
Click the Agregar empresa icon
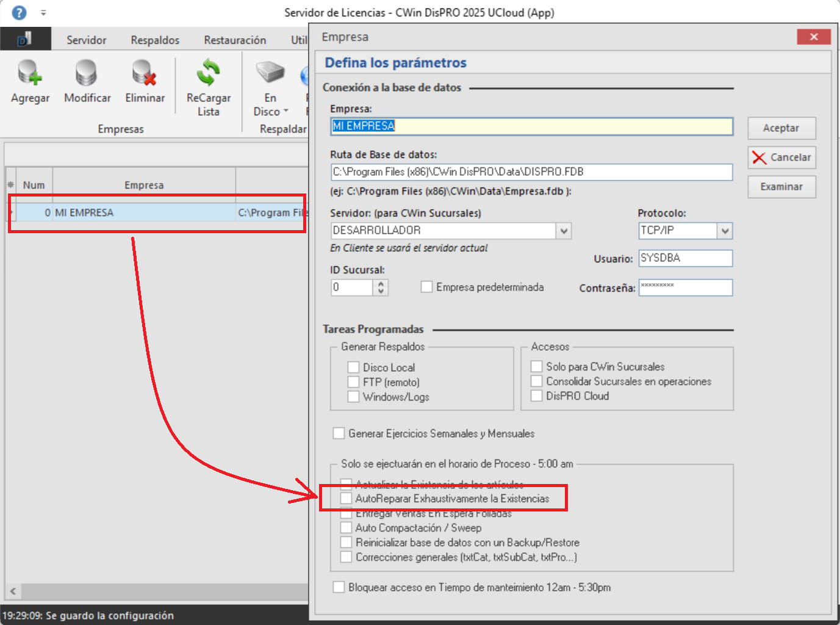pyautogui.click(x=30, y=74)
